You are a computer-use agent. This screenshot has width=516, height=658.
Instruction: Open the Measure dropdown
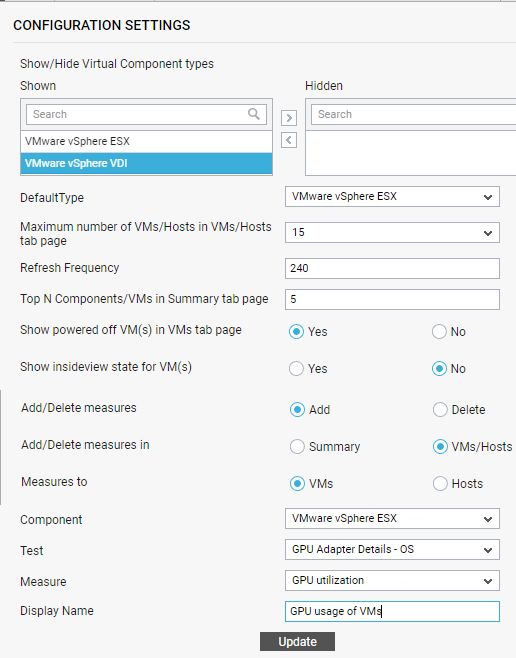pyautogui.click(x=392, y=581)
